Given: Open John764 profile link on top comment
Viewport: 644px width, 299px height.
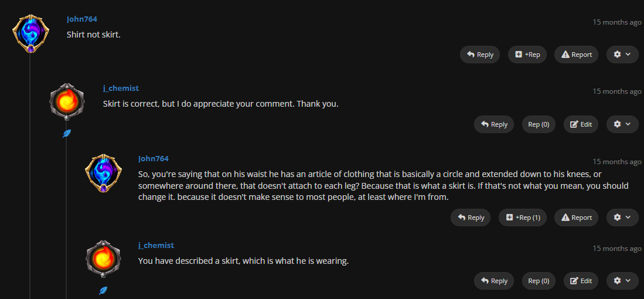Looking at the screenshot, I should tap(82, 19).
